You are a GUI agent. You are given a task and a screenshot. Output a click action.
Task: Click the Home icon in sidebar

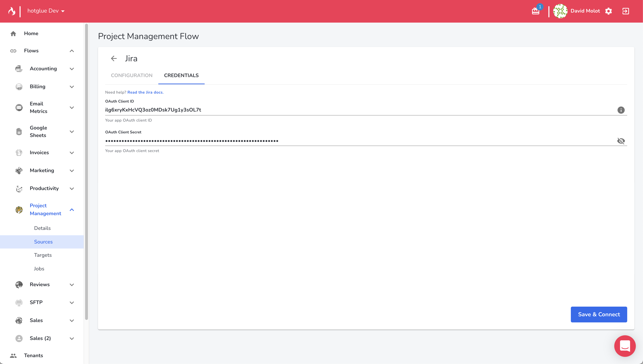(13, 34)
